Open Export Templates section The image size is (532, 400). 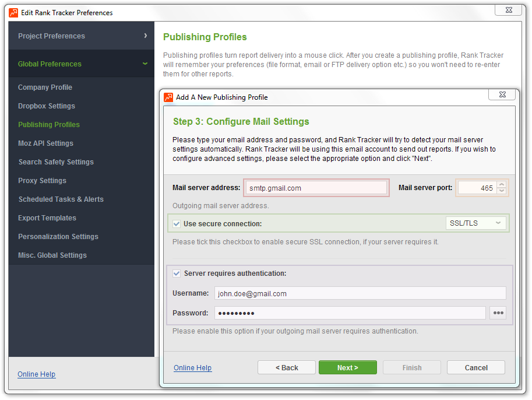47,218
